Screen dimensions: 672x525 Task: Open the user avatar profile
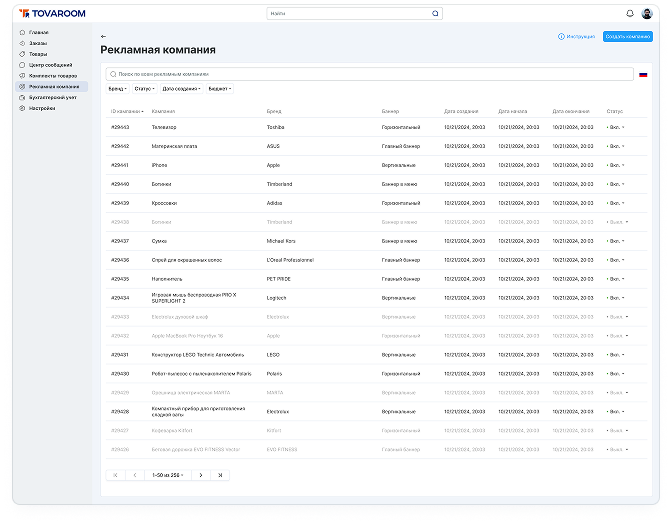click(x=647, y=13)
